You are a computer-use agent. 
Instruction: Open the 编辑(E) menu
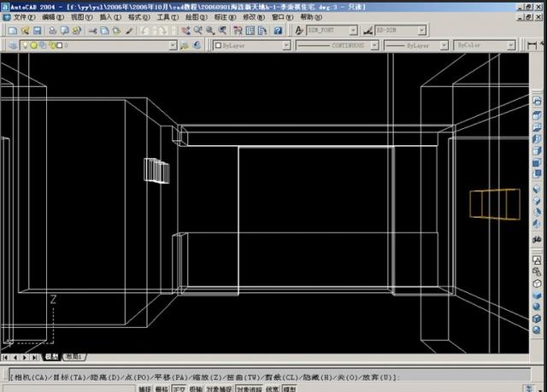pos(53,17)
